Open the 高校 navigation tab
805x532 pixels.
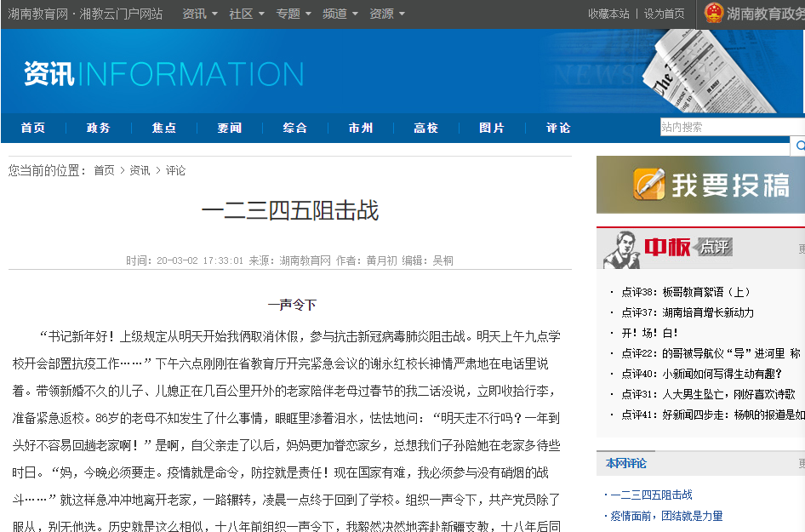426,128
